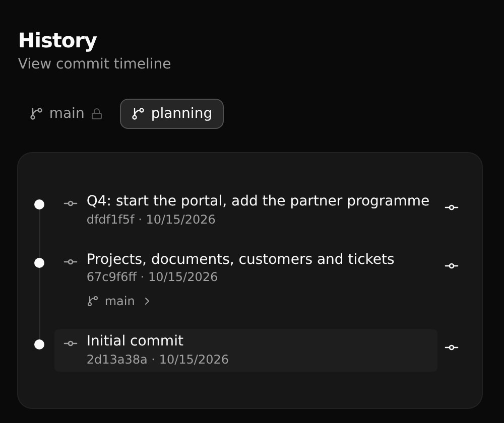Screen dimensions: 504x423
Task: Select the planning branch tab
Action: (x=172, y=114)
